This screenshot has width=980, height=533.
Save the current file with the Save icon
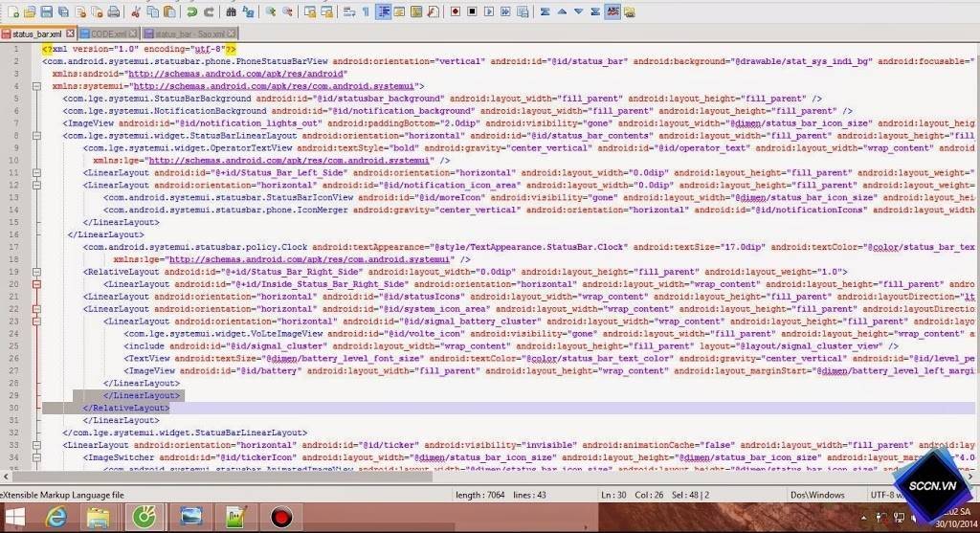(x=46, y=11)
